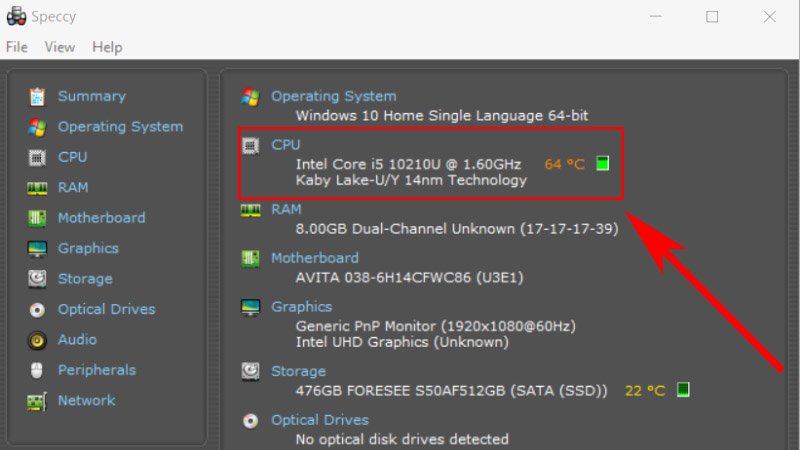Click the CPU temperature value 64 °C
Viewport: 800px width, 450px height.
tap(565, 164)
